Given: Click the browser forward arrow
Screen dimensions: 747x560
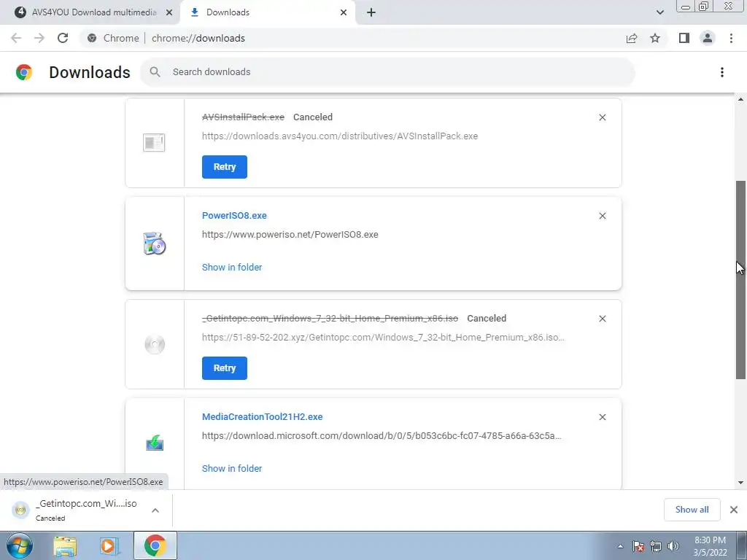Looking at the screenshot, I should 39,38.
